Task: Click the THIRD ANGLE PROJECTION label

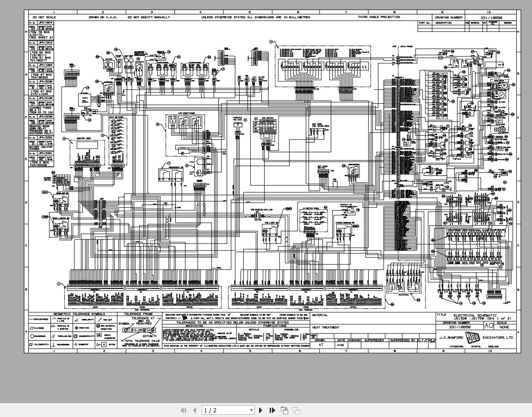Action: point(379,17)
